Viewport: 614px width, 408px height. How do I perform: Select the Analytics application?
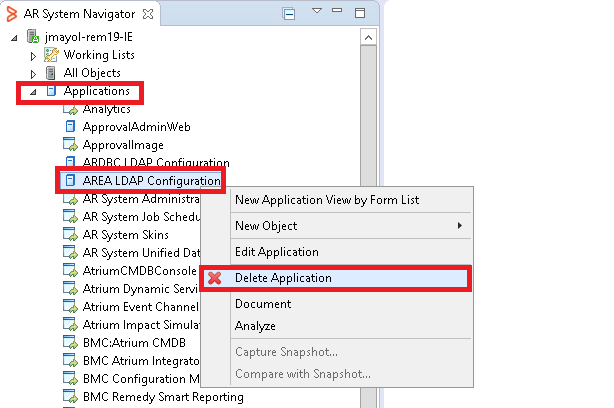point(107,109)
